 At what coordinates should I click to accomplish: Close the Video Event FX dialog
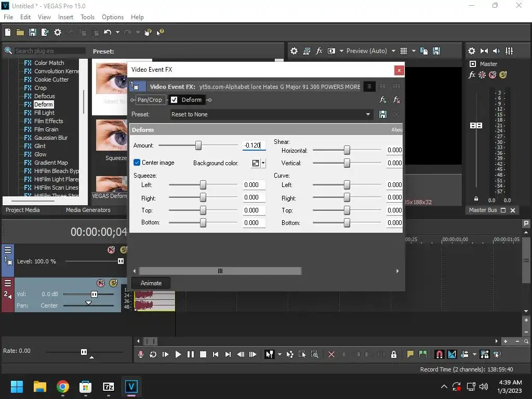399,70
